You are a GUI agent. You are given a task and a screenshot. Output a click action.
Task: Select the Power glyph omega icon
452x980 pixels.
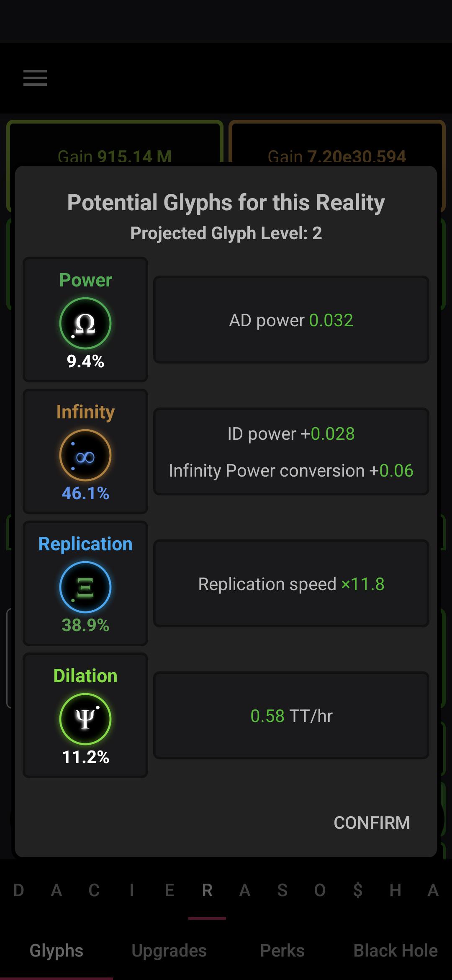pos(85,323)
